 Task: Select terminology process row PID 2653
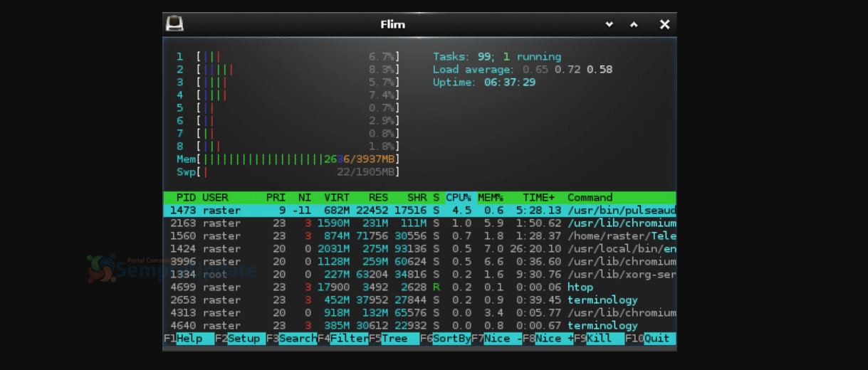point(419,300)
